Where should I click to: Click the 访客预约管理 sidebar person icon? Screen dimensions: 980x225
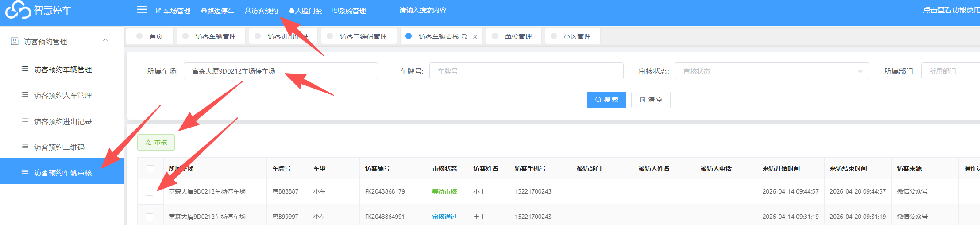tap(15, 41)
